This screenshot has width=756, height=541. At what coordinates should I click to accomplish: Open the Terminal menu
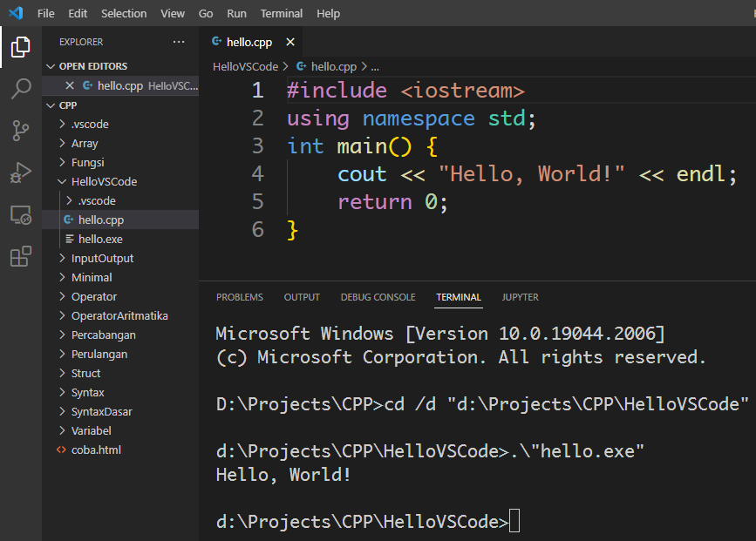click(282, 13)
